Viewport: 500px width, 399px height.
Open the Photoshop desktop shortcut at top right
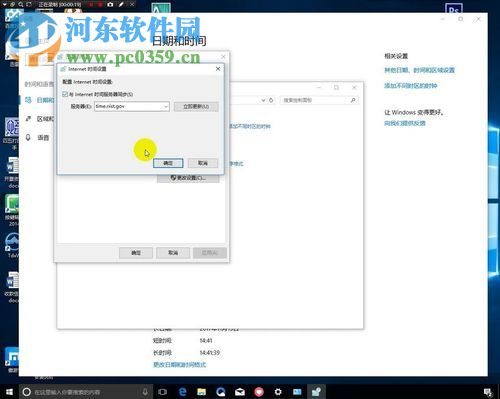pyautogui.click(x=454, y=9)
